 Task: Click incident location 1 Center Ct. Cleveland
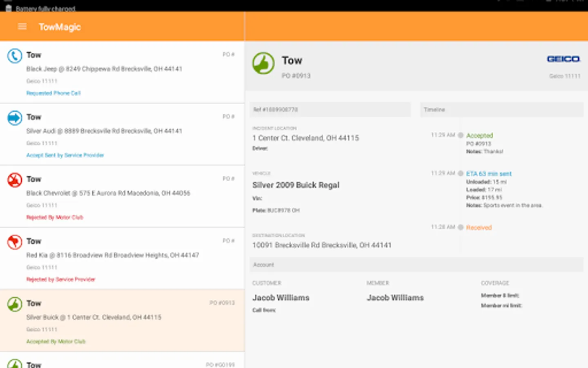pos(305,138)
